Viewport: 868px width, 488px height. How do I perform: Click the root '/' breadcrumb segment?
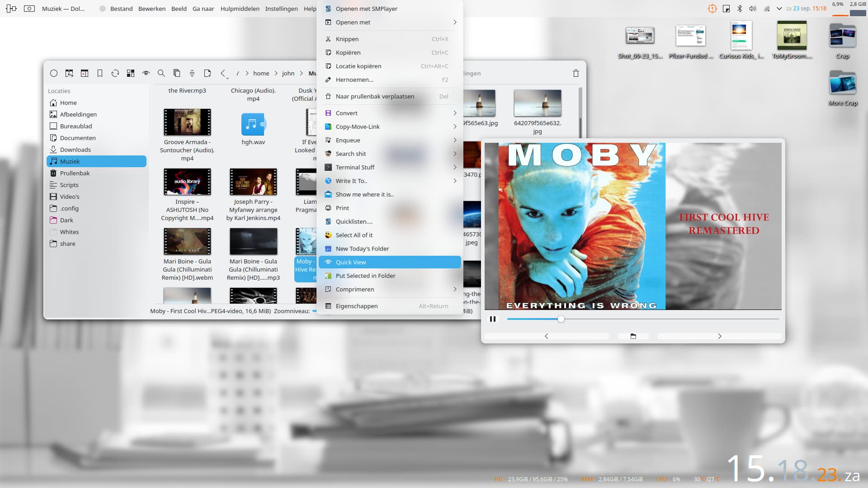click(x=238, y=73)
